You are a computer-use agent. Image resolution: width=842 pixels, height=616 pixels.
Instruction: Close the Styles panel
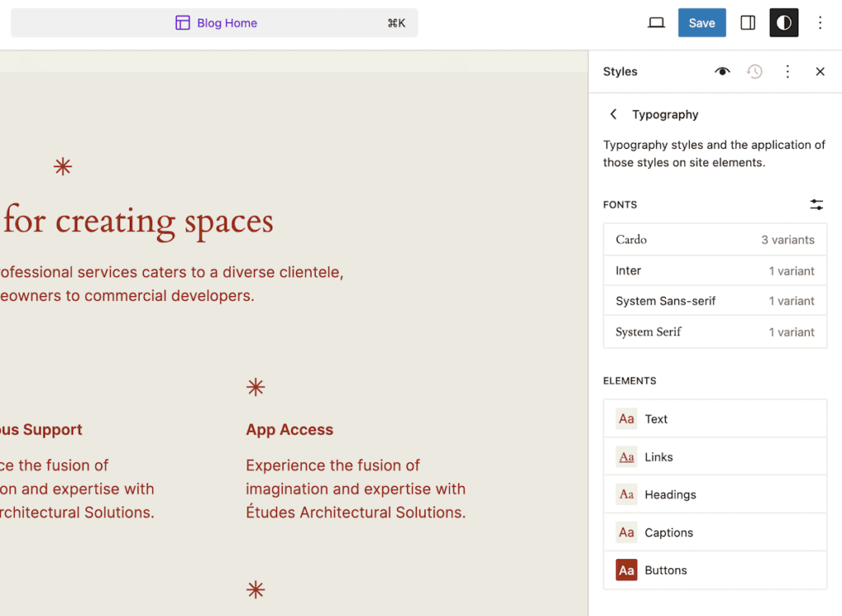[x=820, y=72]
